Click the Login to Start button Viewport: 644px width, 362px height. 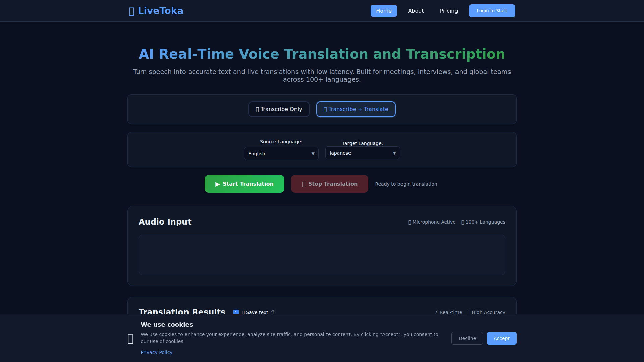point(492,11)
